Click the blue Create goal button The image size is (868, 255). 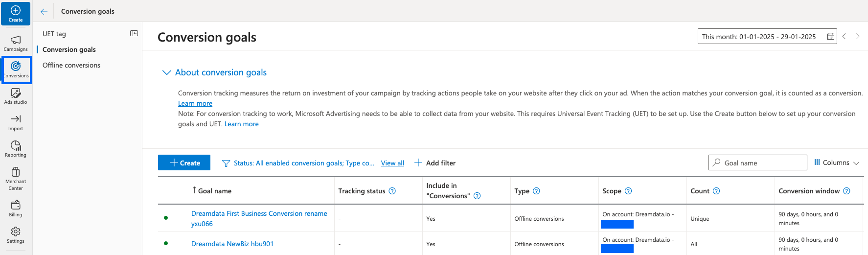pyautogui.click(x=184, y=162)
